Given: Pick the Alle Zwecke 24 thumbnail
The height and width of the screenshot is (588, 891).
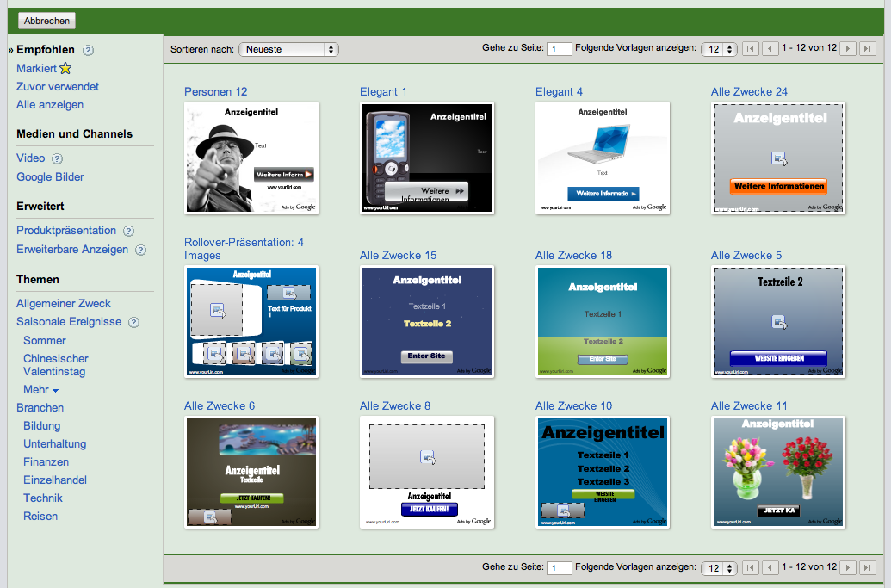Looking at the screenshot, I should (778, 158).
